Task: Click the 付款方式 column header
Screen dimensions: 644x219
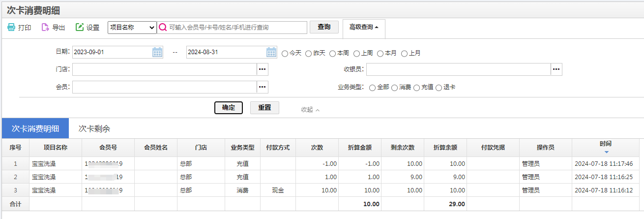Action: [278, 148]
